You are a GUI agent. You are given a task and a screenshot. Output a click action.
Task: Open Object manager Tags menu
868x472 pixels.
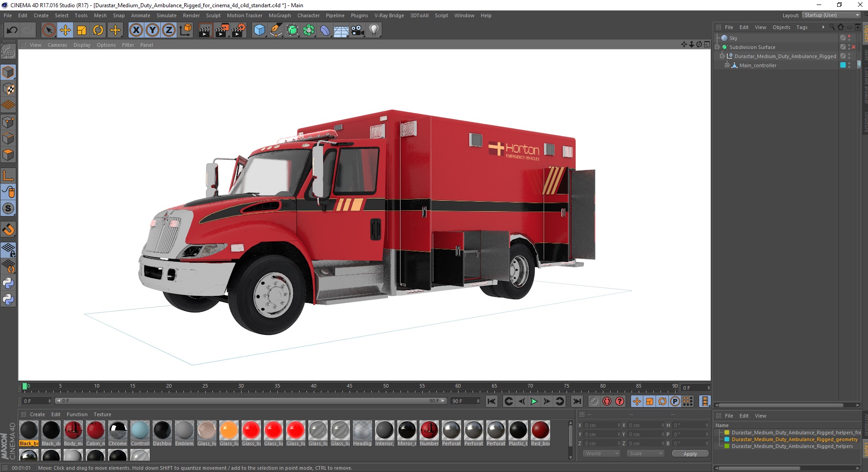click(x=802, y=27)
